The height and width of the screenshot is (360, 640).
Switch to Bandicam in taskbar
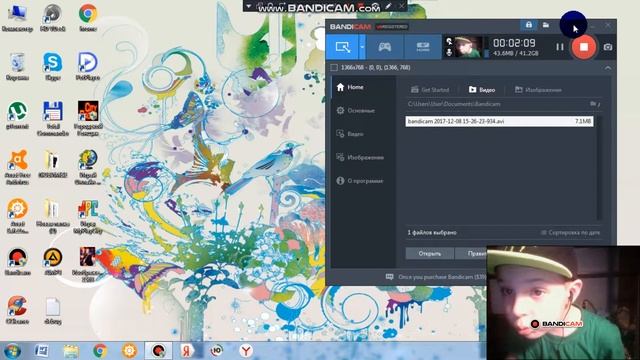[158, 351]
